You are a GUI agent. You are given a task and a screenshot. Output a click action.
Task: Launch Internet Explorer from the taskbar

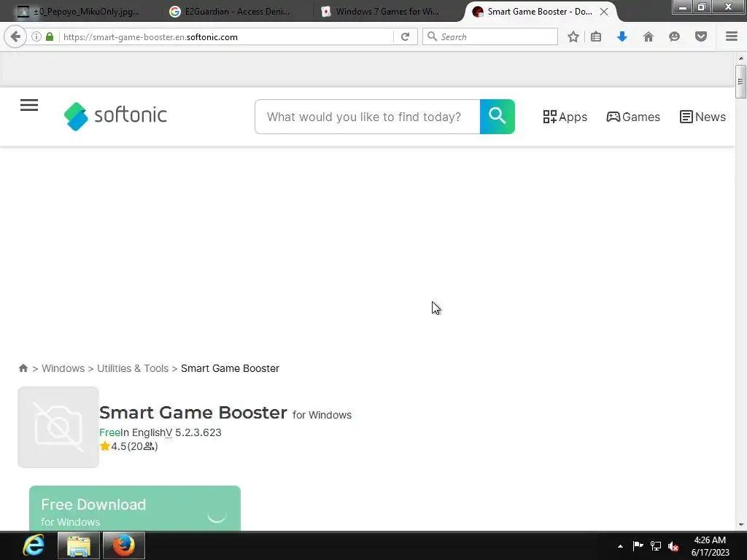34,545
